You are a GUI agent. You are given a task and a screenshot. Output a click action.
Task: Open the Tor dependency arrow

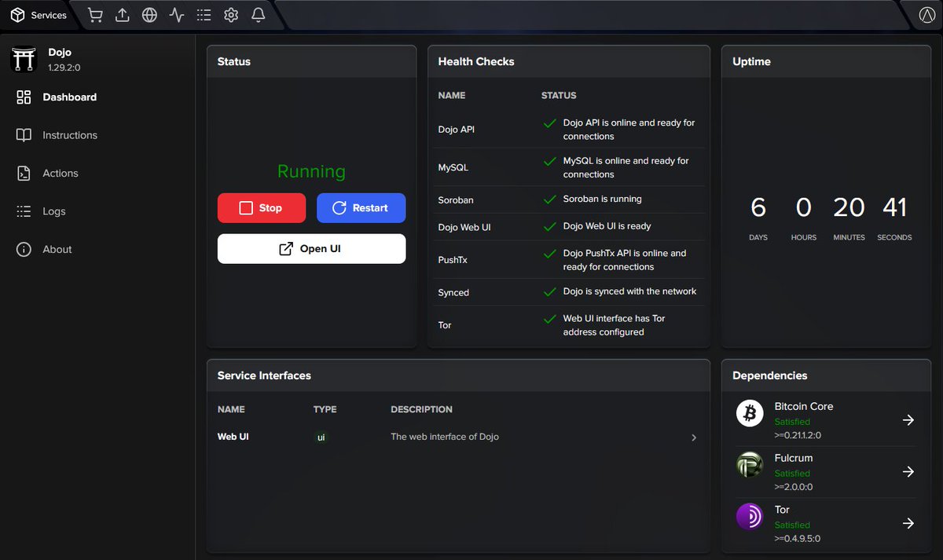click(908, 523)
